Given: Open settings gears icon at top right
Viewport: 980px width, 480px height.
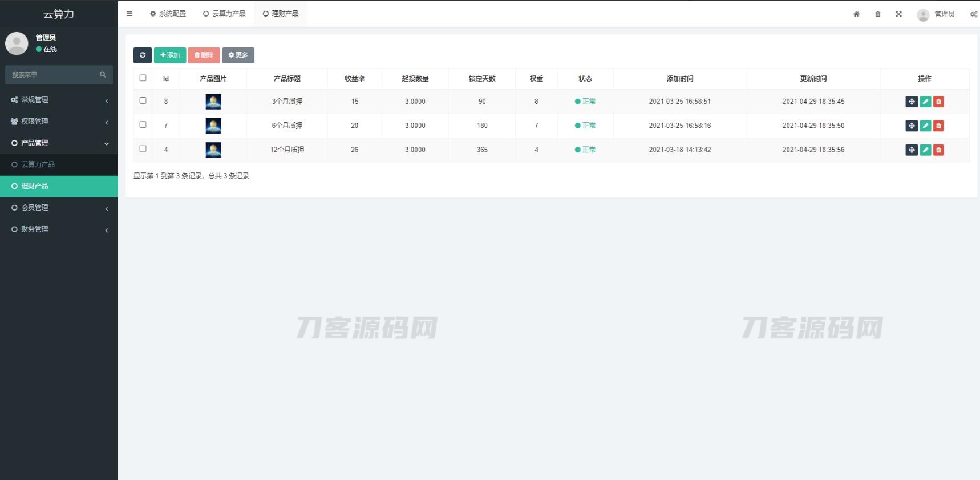Looking at the screenshot, I should [x=973, y=14].
